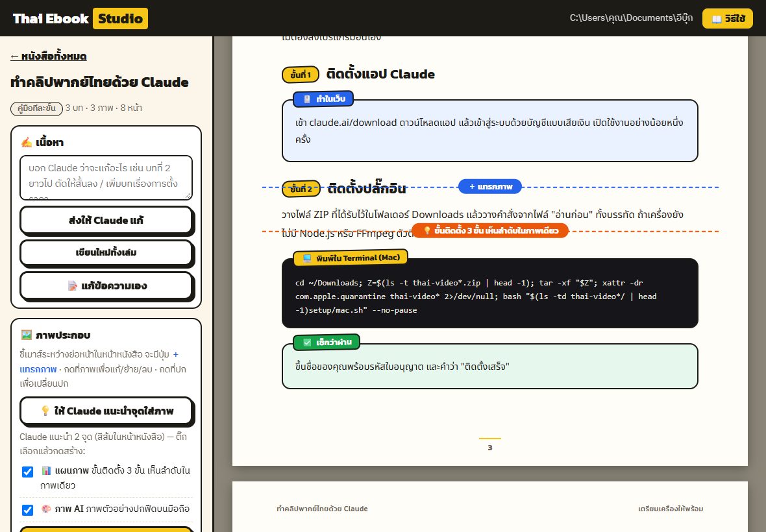Image resolution: width=766 pixels, height=532 pixels.
Task: Click the blue + แทรกภาพ insert button
Action: 490,186
